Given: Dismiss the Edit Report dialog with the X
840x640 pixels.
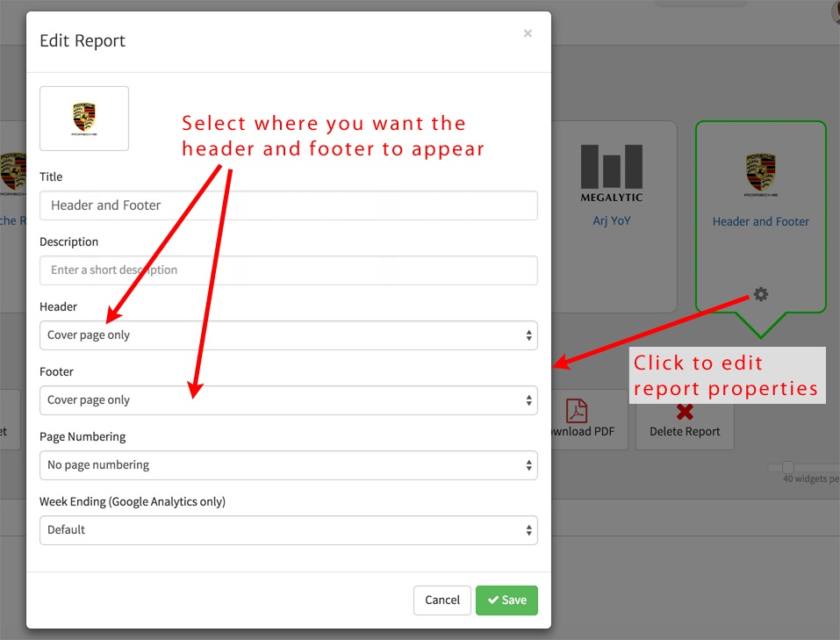Looking at the screenshot, I should coord(528,32).
